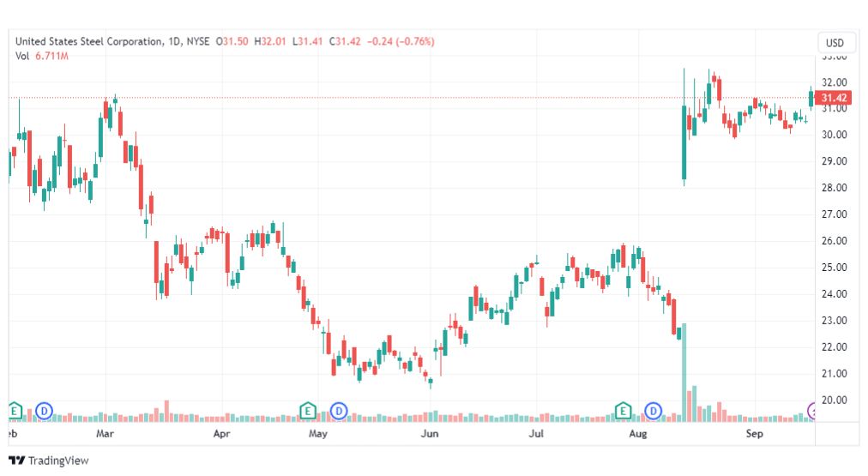The height and width of the screenshot is (476, 868).
Task: Click the high value H32.01
Action: 270,41
